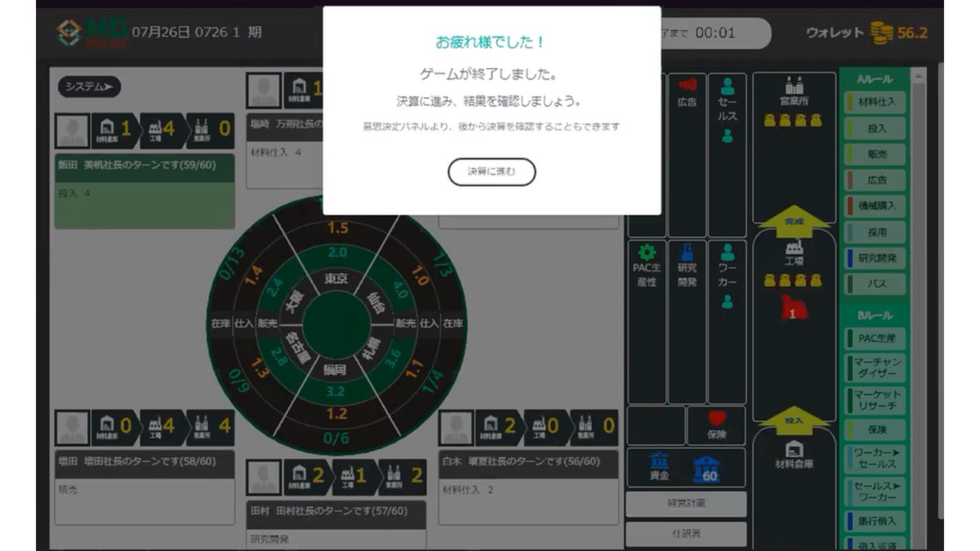Click the wallet coins icon

tap(882, 32)
